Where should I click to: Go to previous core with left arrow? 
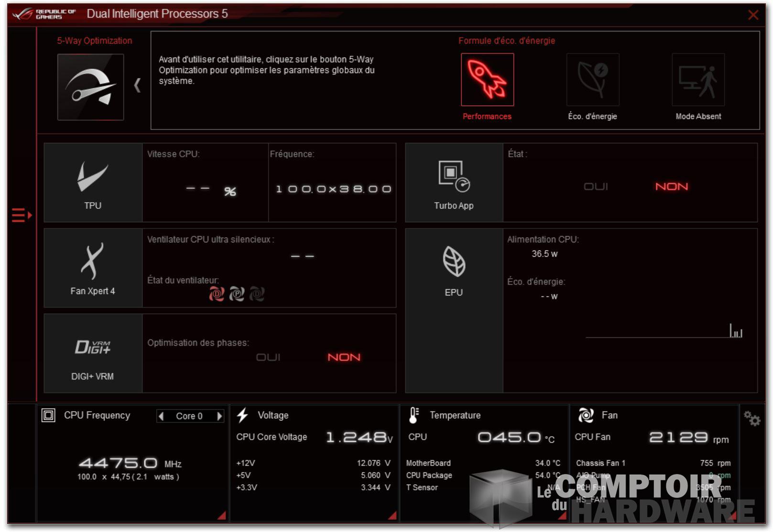pyautogui.click(x=162, y=416)
